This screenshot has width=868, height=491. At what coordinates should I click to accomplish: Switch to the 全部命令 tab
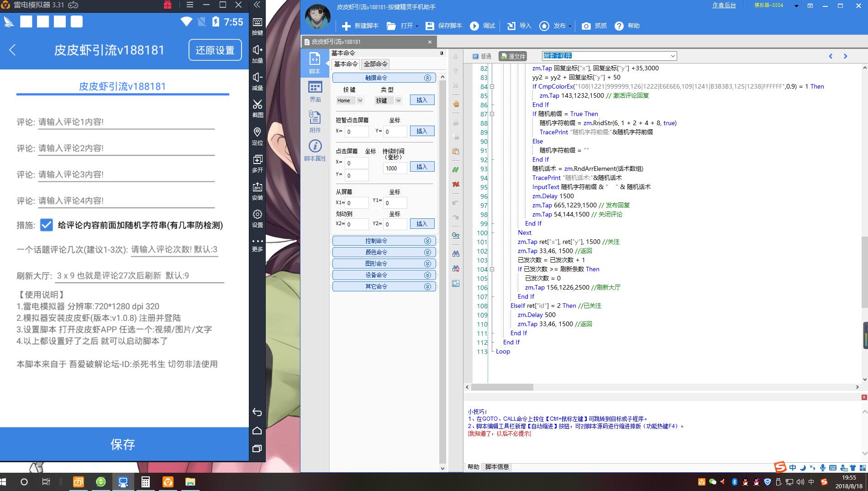coord(375,64)
